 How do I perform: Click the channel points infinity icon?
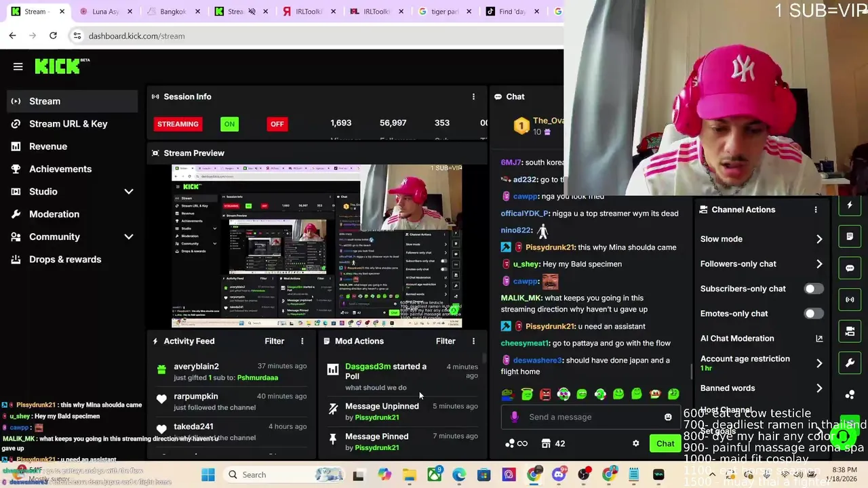click(x=516, y=443)
